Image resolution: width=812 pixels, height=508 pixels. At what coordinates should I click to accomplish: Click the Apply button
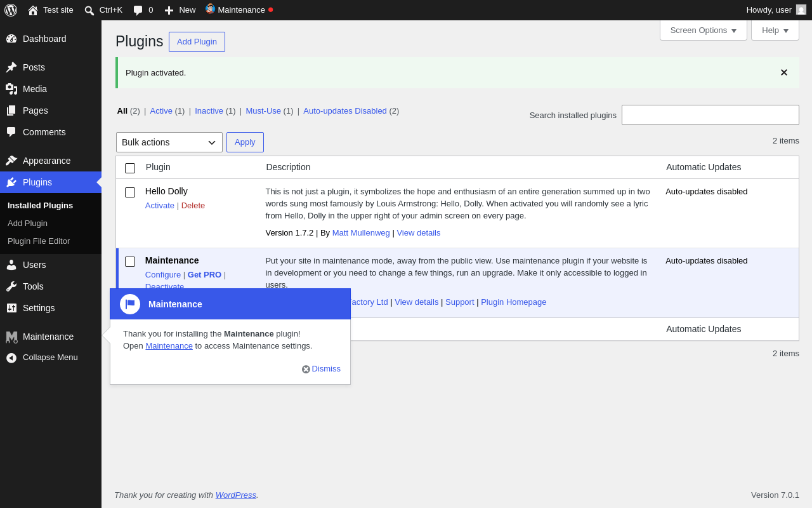(245, 142)
